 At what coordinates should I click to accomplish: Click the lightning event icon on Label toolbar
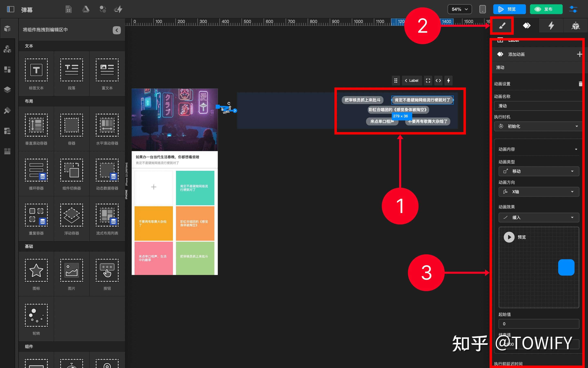pos(449,81)
